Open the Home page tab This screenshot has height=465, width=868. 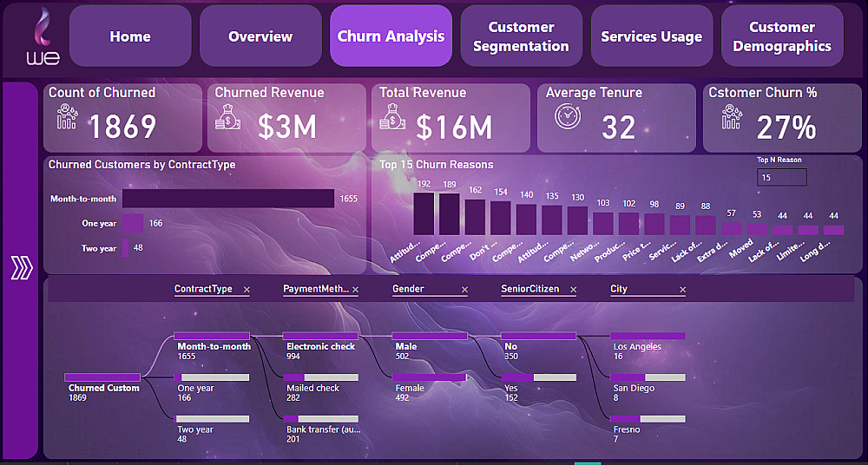click(130, 36)
